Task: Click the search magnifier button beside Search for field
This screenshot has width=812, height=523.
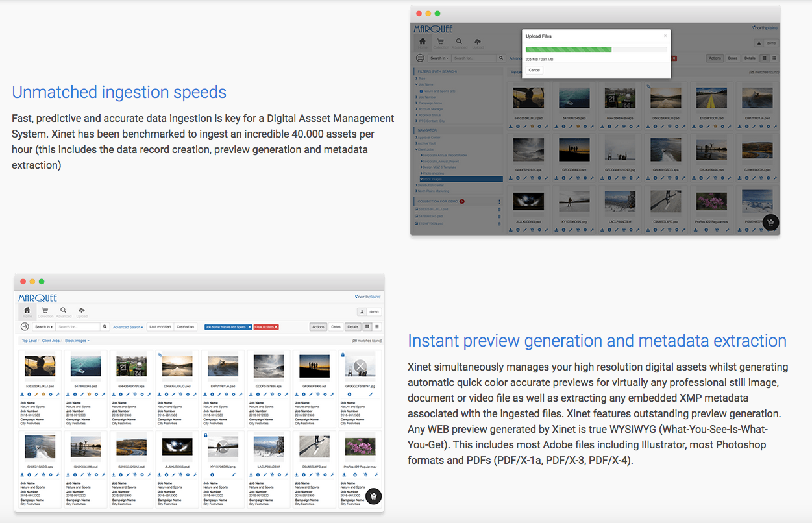Action: (x=104, y=327)
